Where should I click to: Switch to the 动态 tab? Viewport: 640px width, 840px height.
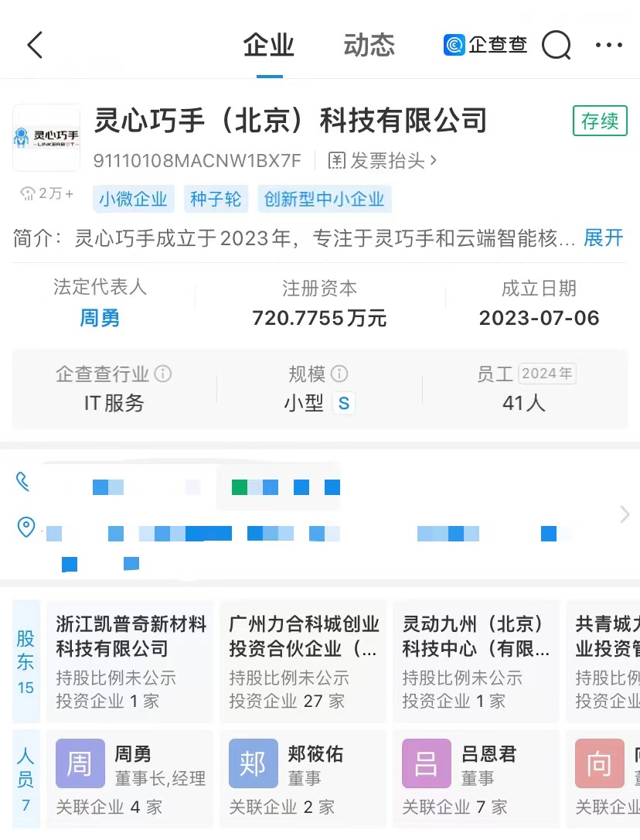(369, 45)
